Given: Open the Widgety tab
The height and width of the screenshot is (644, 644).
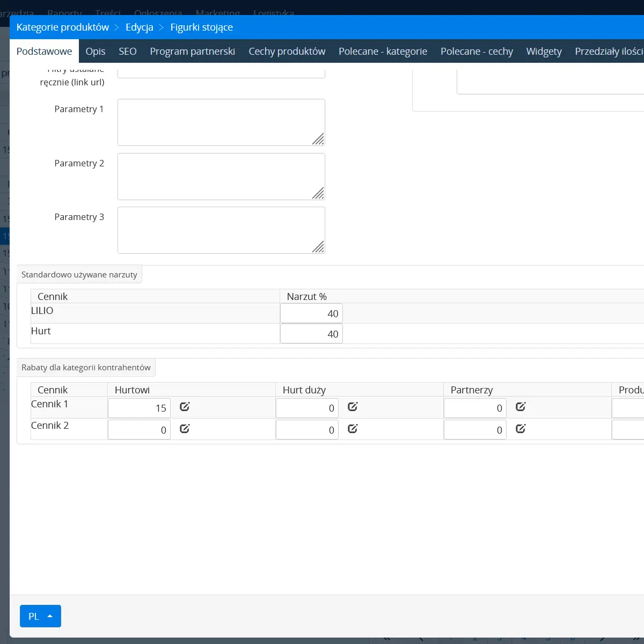Looking at the screenshot, I should tap(544, 52).
